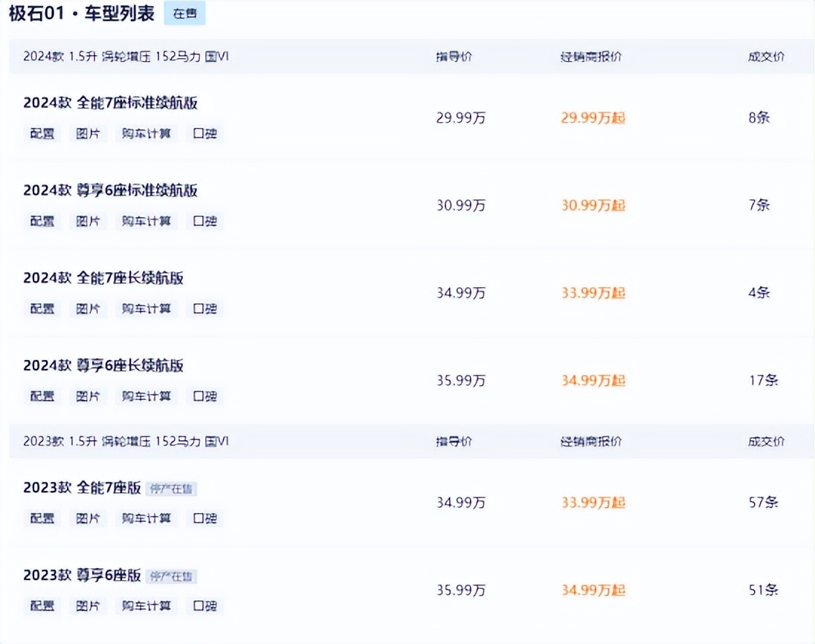Open 配置 for 全能7座长续航版
The image size is (815, 644).
(42, 309)
